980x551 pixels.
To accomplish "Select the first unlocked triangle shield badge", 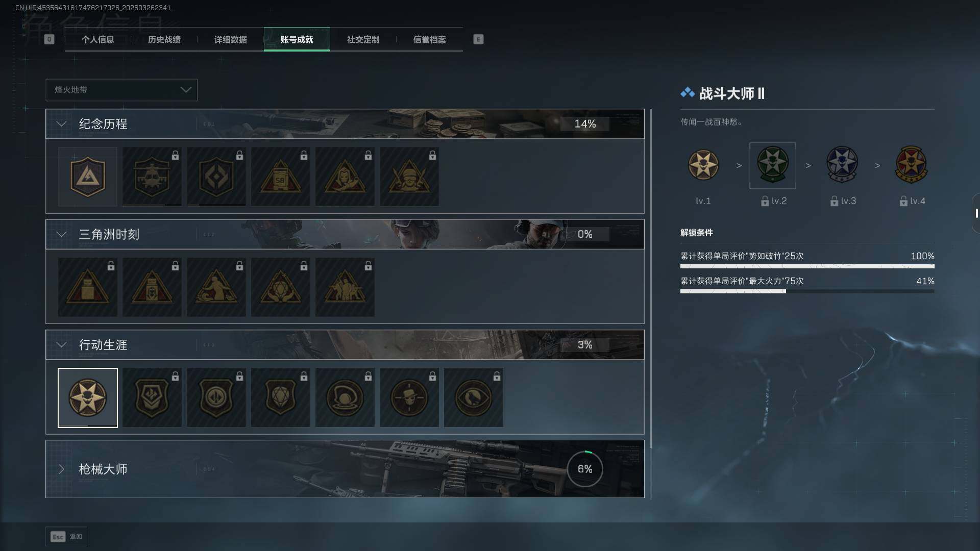I will pos(87,177).
